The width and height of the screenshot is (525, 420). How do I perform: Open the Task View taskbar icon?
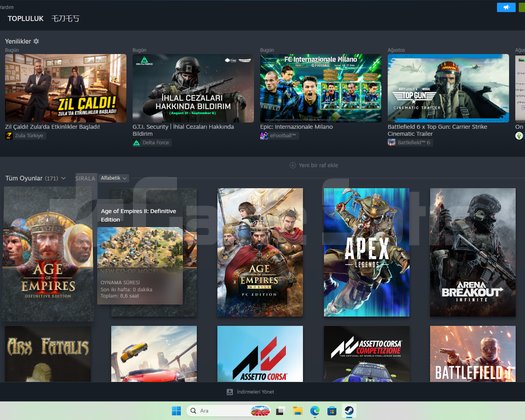pos(280,411)
